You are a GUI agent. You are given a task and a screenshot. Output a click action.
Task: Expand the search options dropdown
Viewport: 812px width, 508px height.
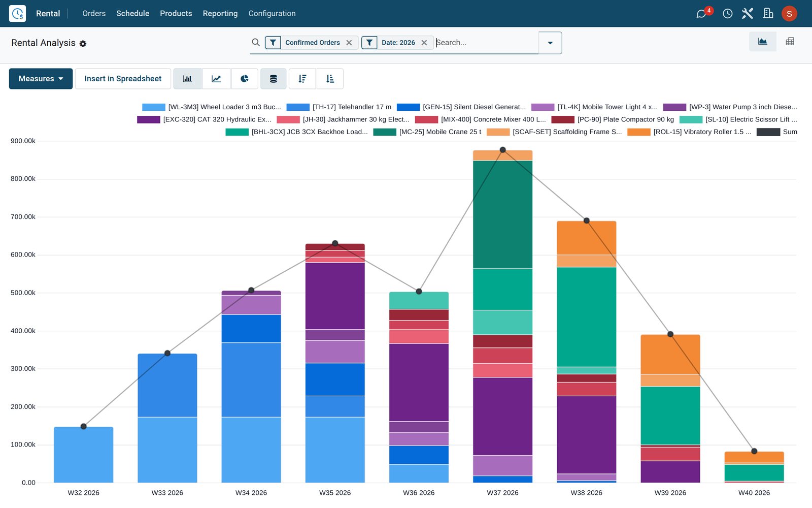point(550,43)
